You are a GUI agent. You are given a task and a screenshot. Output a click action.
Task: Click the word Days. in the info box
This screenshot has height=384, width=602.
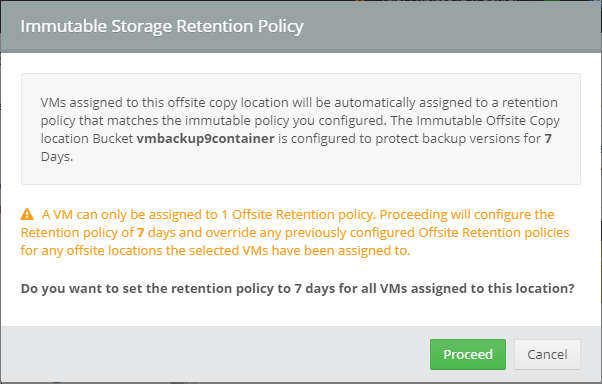tap(57, 157)
